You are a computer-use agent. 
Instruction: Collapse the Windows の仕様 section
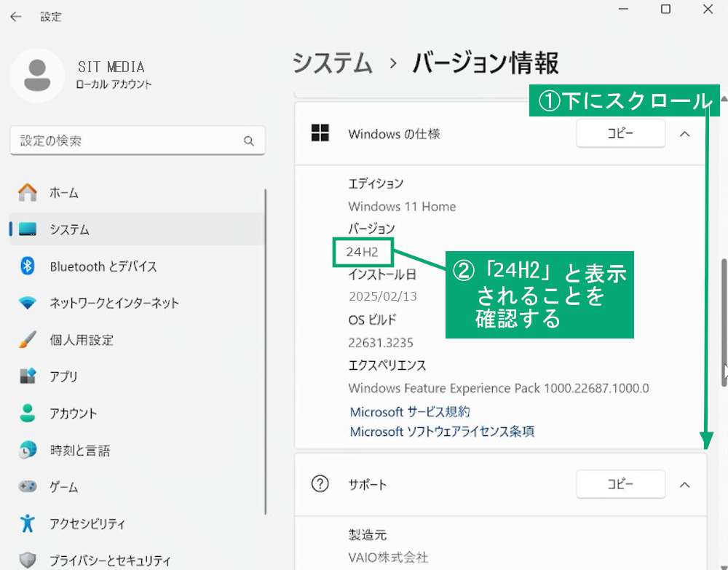685,134
